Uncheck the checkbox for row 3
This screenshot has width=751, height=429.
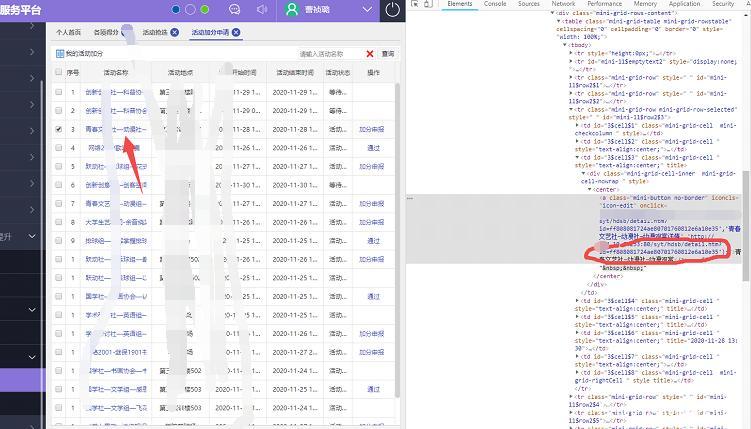[x=59, y=129]
